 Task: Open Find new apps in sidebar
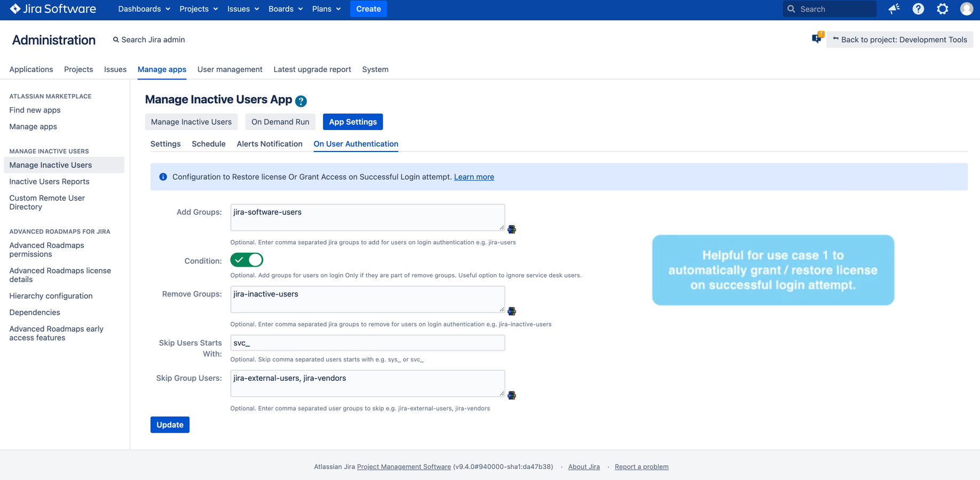(x=35, y=110)
